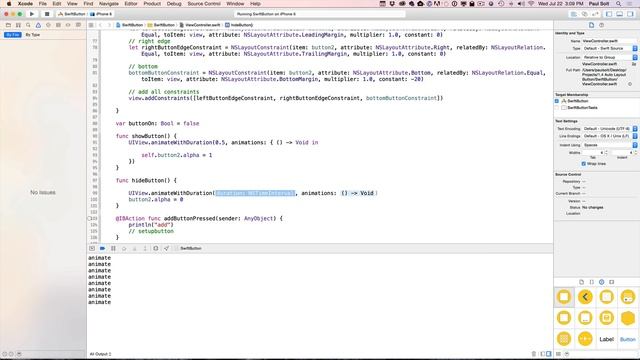The width and height of the screenshot is (640, 360).
Task: Open the Product menu
Action: pyautogui.click(x=152, y=4)
